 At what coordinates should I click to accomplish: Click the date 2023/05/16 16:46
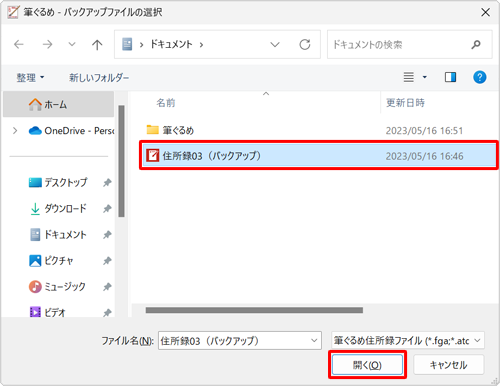[424, 156]
